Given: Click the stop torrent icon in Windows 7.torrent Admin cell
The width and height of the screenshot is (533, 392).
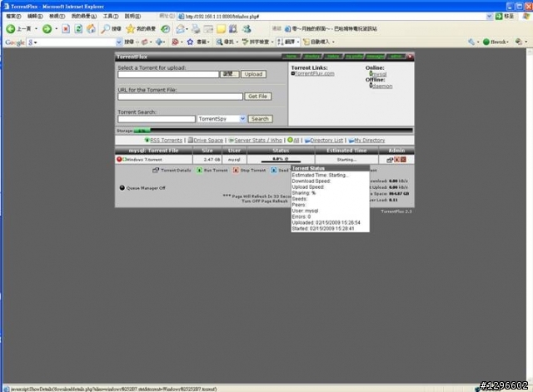Looking at the screenshot, I should (396, 159).
